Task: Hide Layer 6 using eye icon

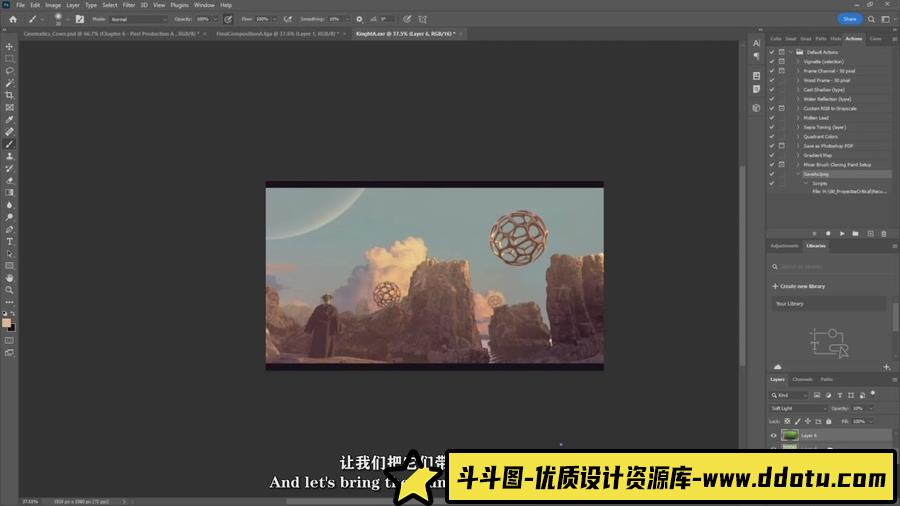Action: pos(774,435)
